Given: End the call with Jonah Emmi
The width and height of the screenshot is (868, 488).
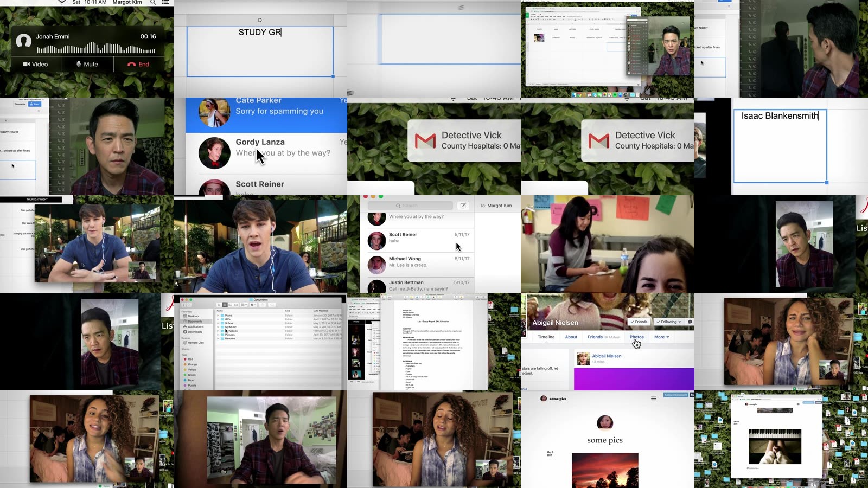Looking at the screenshot, I should [x=138, y=64].
